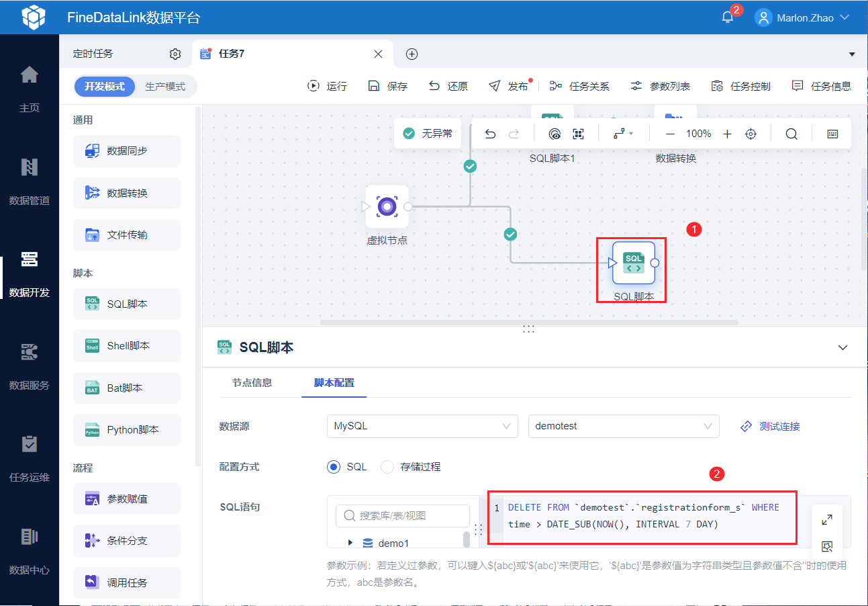Select the 存储过程 radio button
This screenshot has height=606, width=868.
point(387,466)
